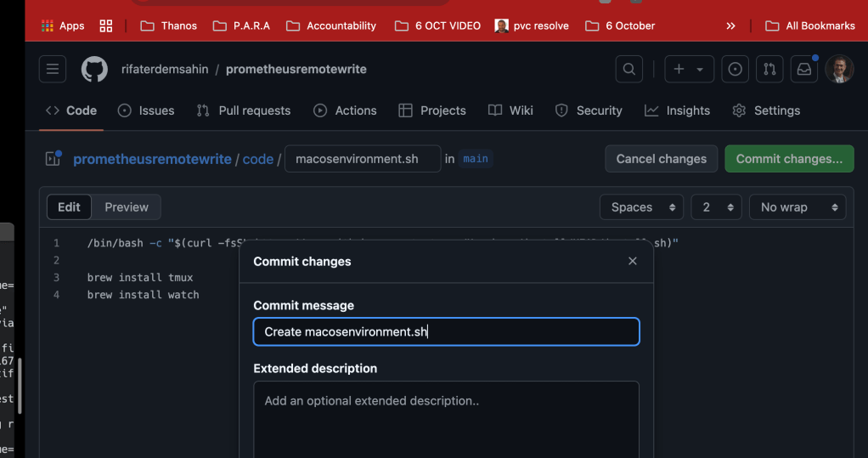Screen dimensions: 868x458
Task: Click the Extended description text area
Action: point(446,419)
